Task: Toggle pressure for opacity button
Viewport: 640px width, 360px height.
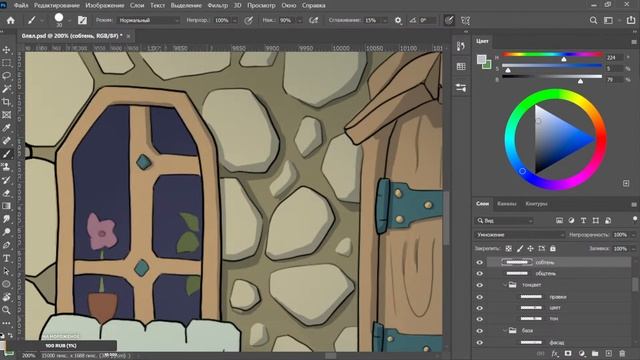Action: (x=249, y=20)
